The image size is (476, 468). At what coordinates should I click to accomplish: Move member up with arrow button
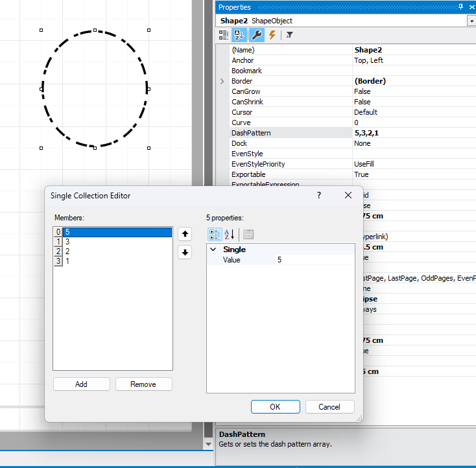[x=185, y=234]
